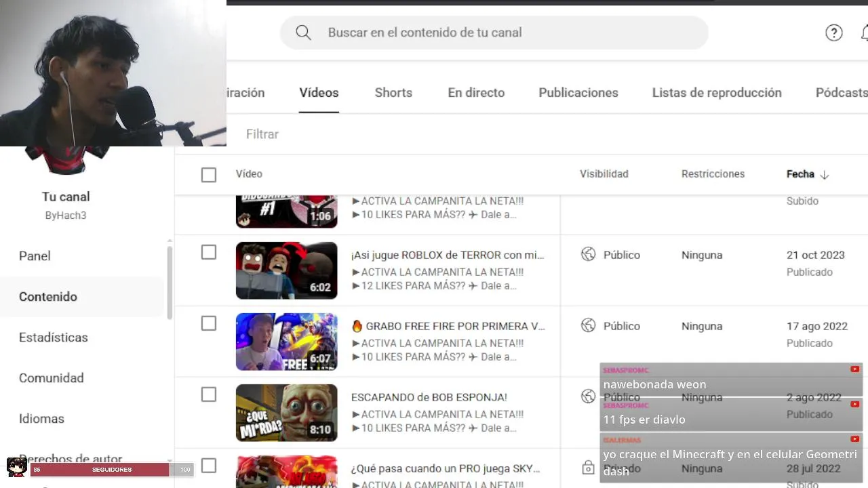The image size is (868, 488).
Task: Open the Publicaciones tab
Action: pyautogui.click(x=578, y=93)
